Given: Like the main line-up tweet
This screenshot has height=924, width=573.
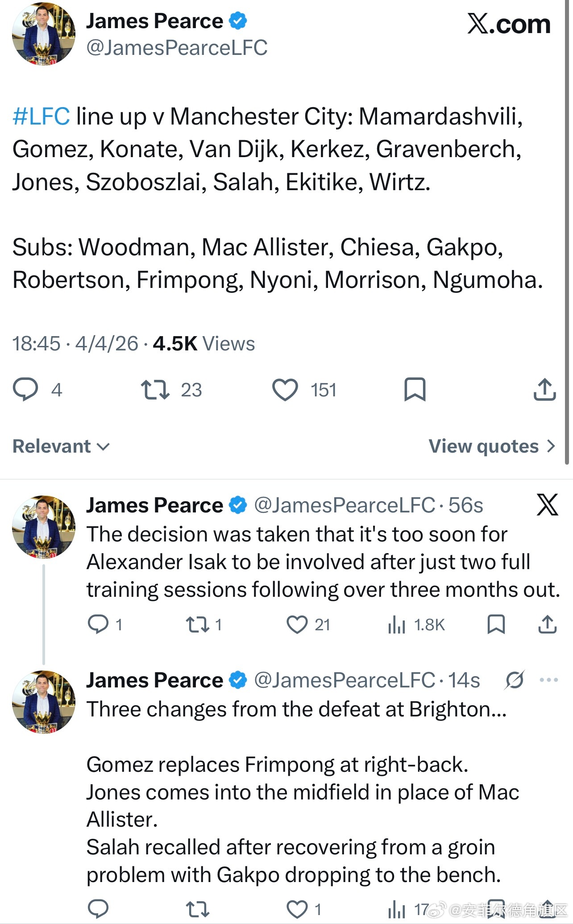Looking at the screenshot, I should pyautogui.click(x=285, y=390).
